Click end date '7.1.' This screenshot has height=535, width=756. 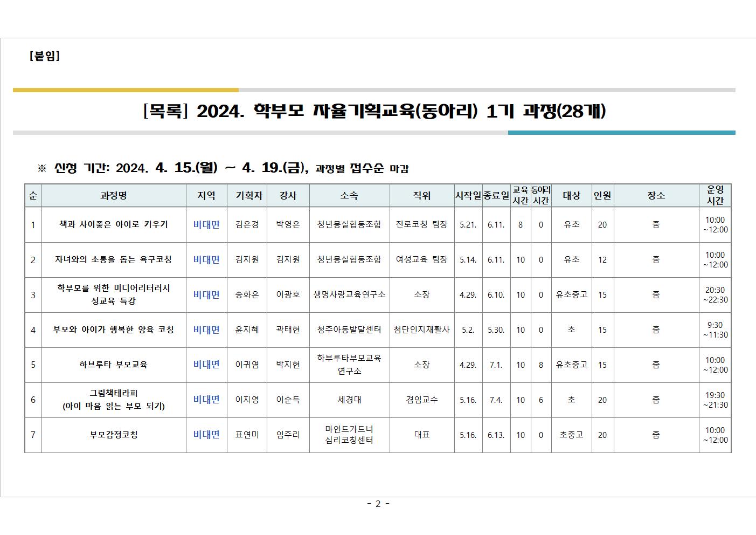(x=496, y=365)
